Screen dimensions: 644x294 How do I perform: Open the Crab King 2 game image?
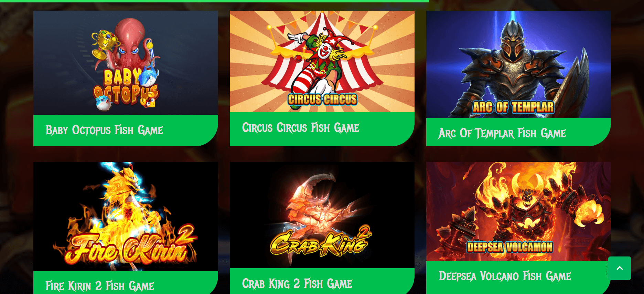pos(322,215)
